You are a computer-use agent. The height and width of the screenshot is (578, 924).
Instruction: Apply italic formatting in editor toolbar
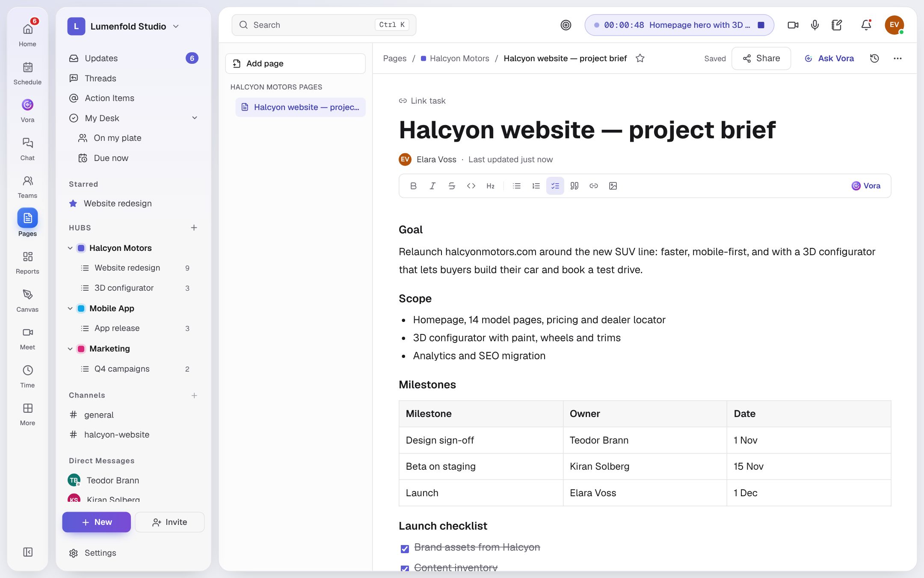click(432, 186)
